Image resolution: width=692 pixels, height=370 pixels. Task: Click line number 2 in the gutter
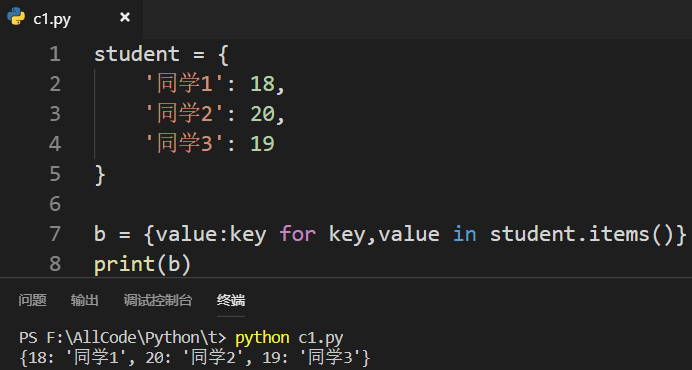coord(55,84)
